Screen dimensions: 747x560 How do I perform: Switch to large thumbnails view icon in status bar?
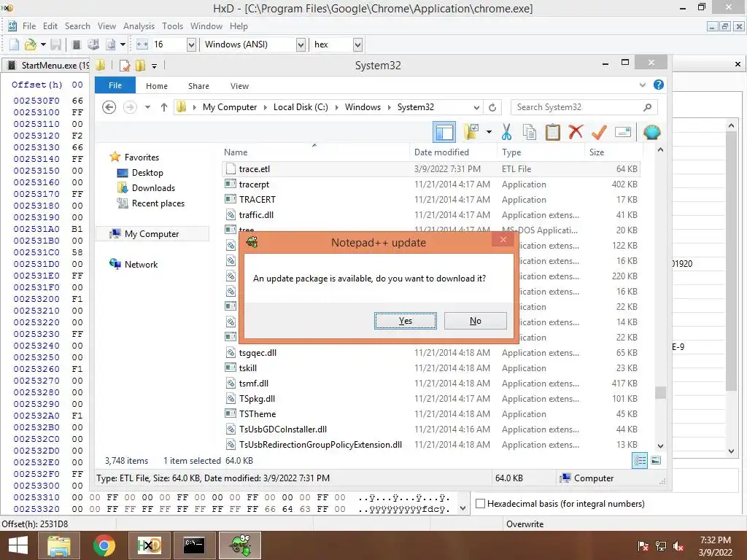[656, 461]
